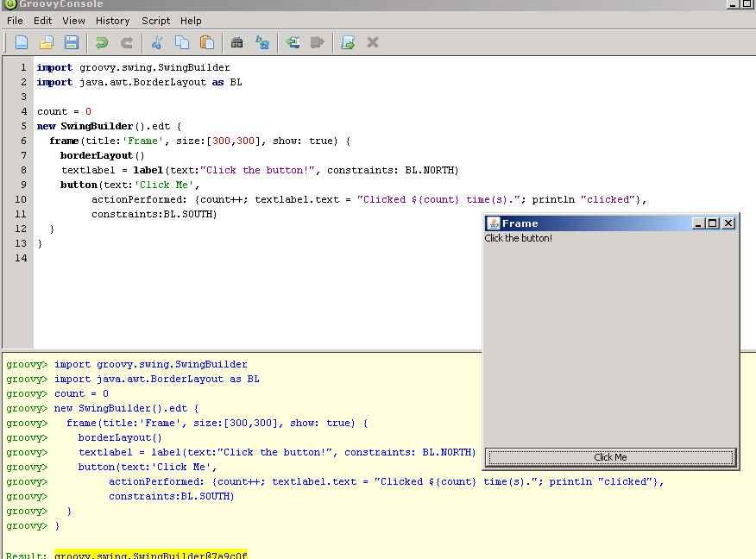Click the History Next icon

point(318,43)
